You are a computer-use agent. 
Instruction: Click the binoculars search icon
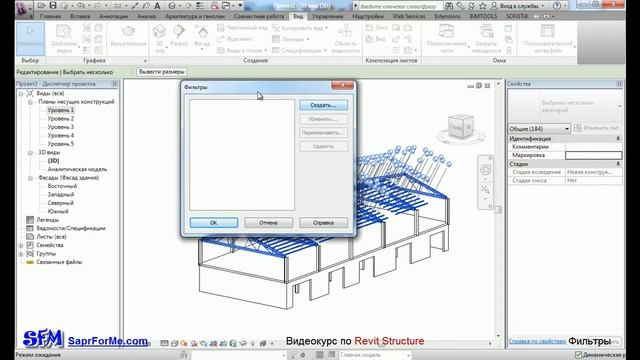pyautogui.click(x=449, y=6)
